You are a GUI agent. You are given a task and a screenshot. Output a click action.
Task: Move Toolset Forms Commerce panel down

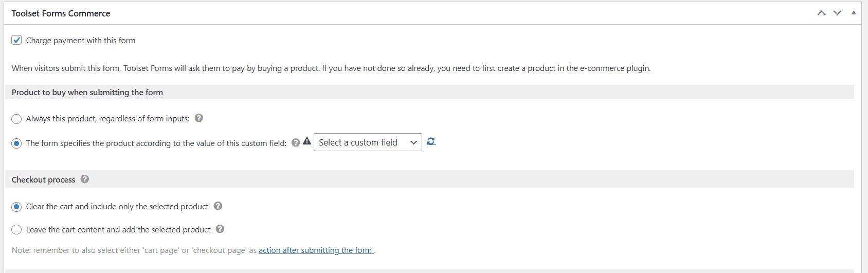click(x=837, y=13)
